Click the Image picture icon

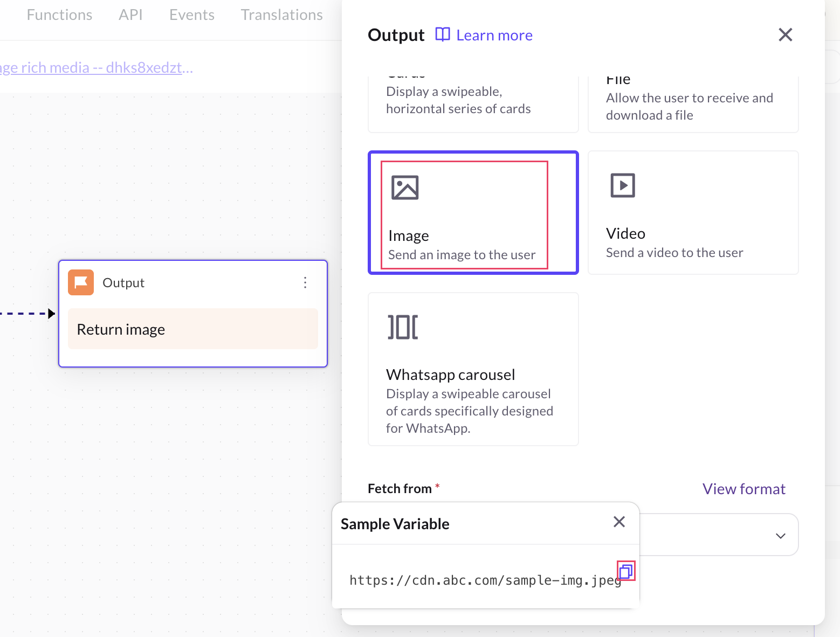click(x=405, y=188)
